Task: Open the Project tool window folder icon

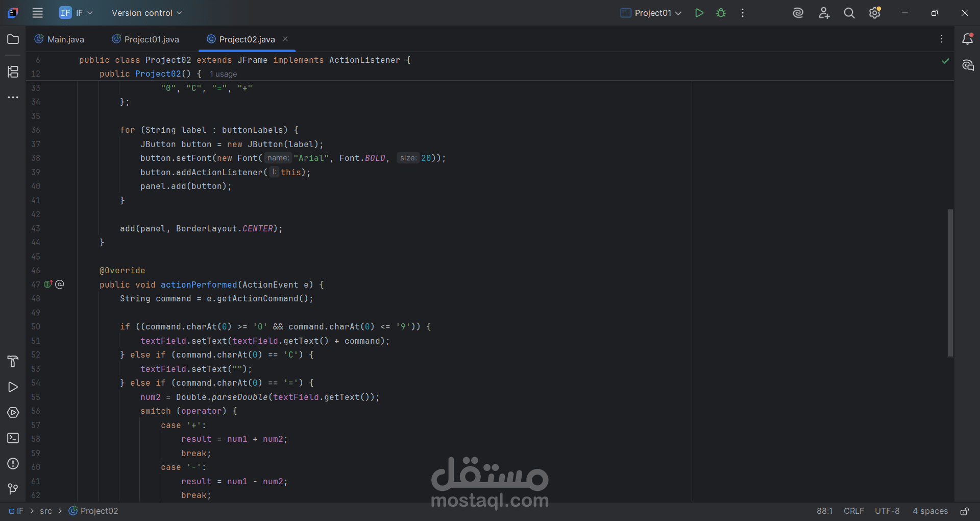Action: [13, 39]
